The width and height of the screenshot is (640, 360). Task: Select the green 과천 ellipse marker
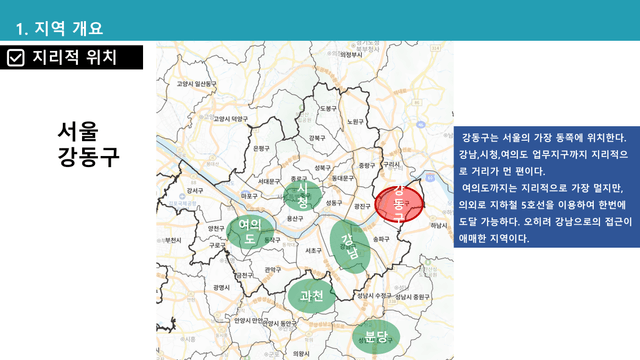[312, 296]
